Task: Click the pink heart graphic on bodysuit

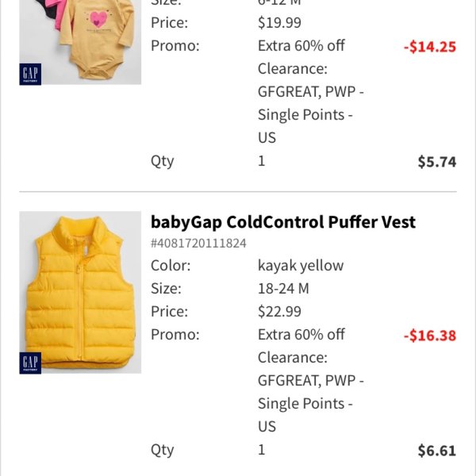Action: (98, 19)
